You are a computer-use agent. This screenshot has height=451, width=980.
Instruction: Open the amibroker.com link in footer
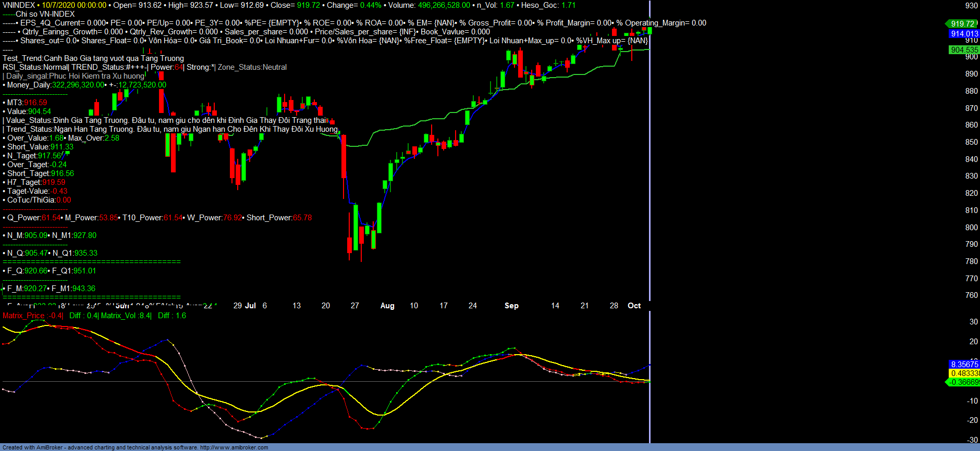[234, 447]
